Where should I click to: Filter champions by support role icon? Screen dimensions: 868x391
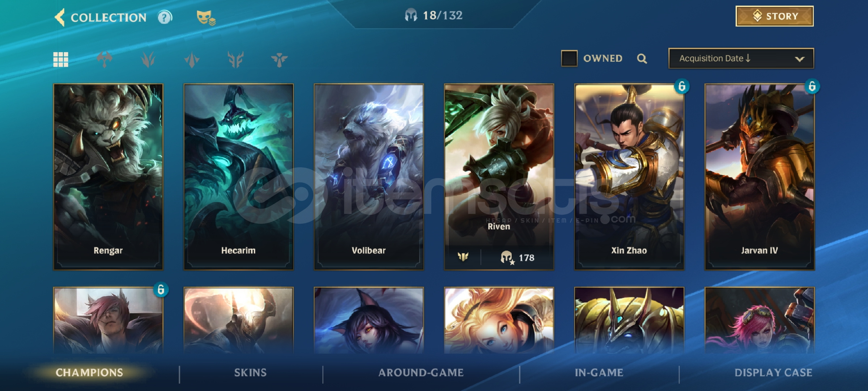(x=279, y=59)
